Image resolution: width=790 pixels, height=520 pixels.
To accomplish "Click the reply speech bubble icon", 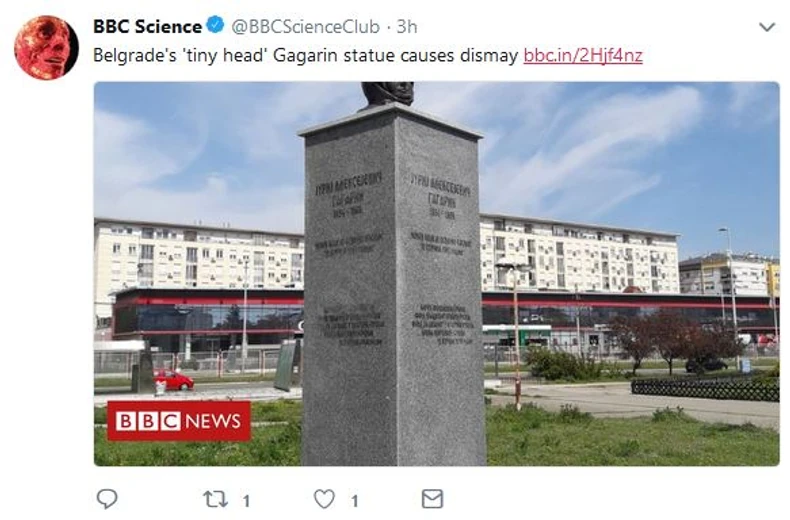I will (x=107, y=498).
